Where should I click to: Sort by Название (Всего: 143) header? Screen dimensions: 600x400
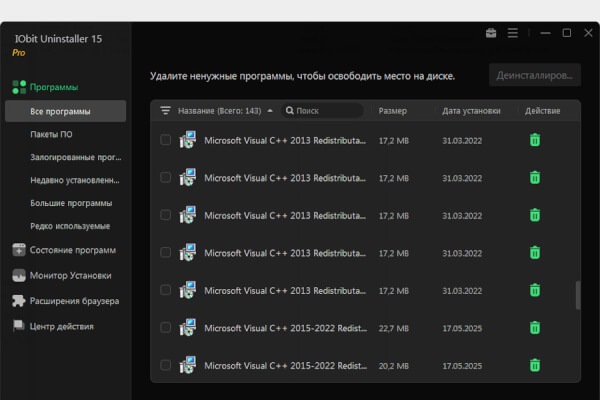(220, 111)
